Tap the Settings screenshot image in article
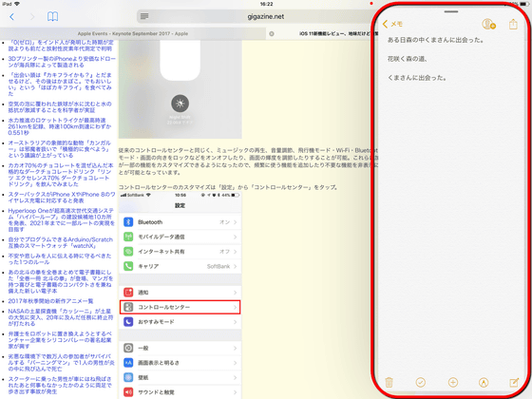 pyautogui.click(x=180, y=295)
